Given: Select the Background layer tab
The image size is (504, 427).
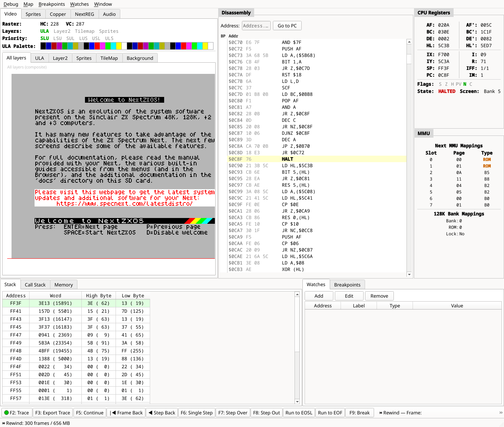Looking at the screenshot, I should (x=140, y=58).
